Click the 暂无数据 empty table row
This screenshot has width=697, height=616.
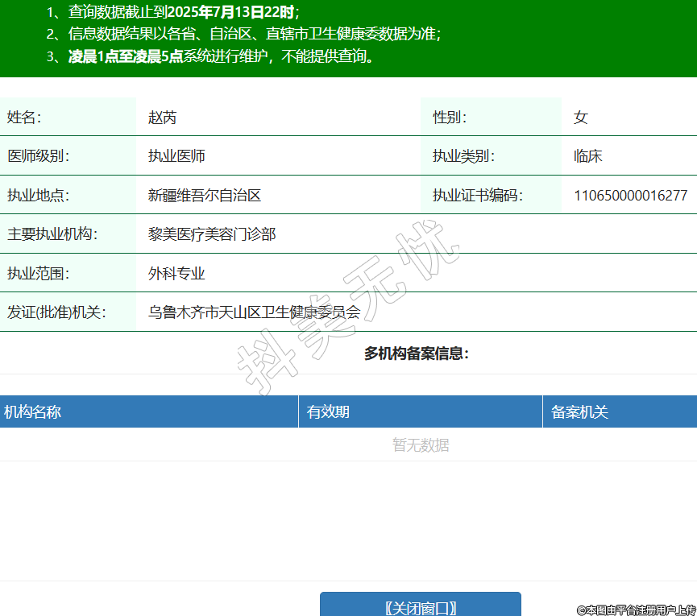tap(420, 445)
